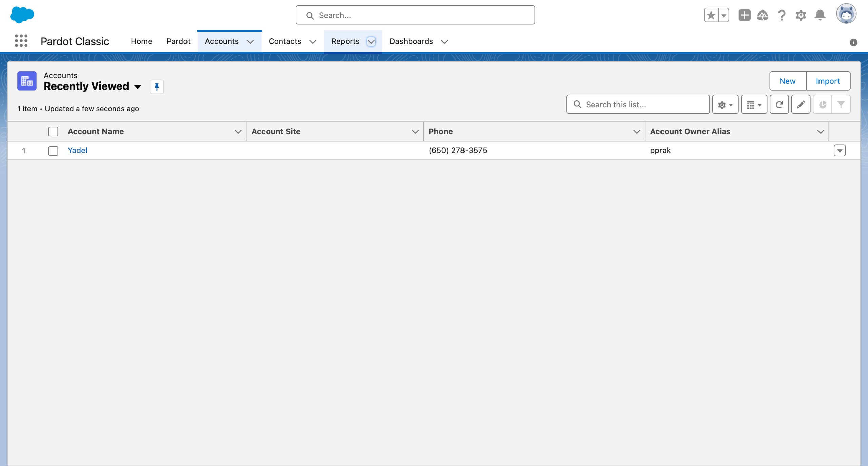868x466 pixels.
Task: Open the Notifications bell
Action: click(820, 15)
